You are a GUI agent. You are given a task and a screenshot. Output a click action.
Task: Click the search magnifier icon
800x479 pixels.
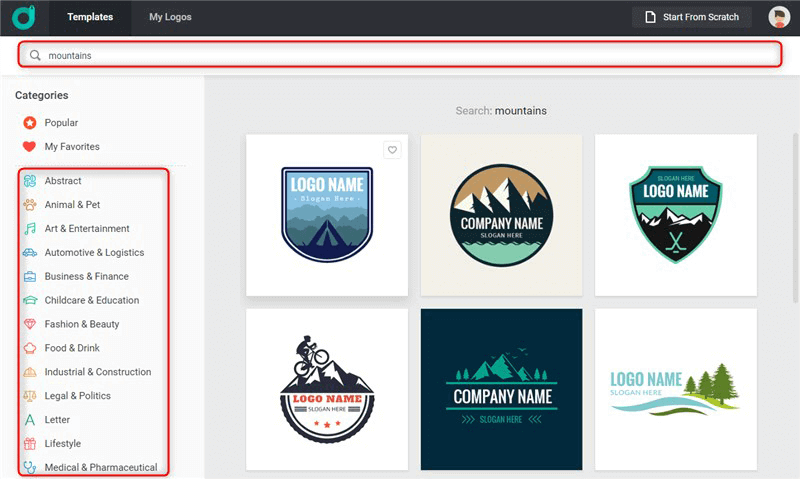[x=35, y=55]
